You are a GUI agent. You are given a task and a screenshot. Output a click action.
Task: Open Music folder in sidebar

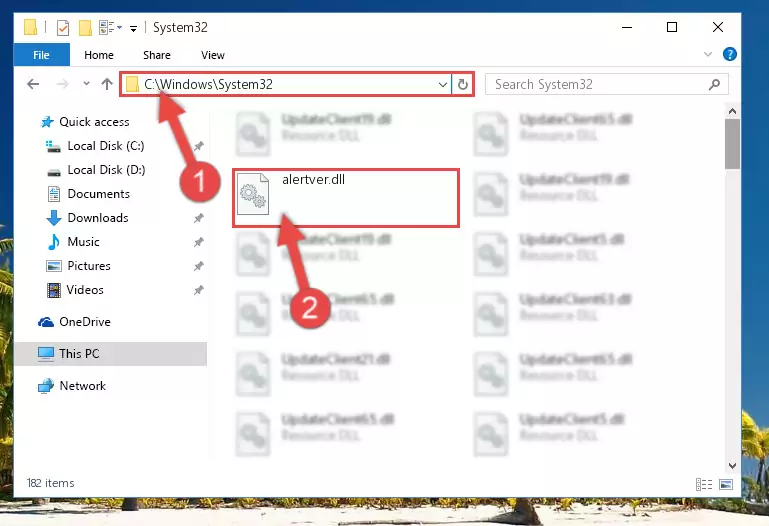83,242
